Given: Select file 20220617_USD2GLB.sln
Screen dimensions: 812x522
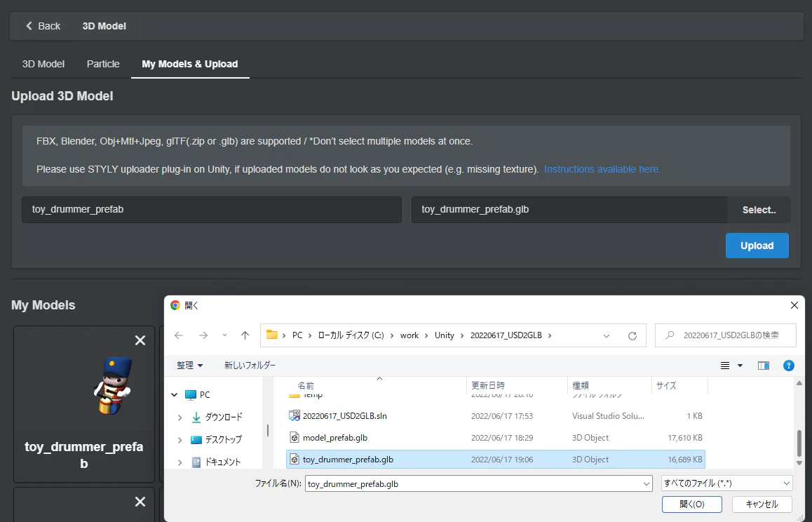Looking at the screenshot, I should pos(496,416).
